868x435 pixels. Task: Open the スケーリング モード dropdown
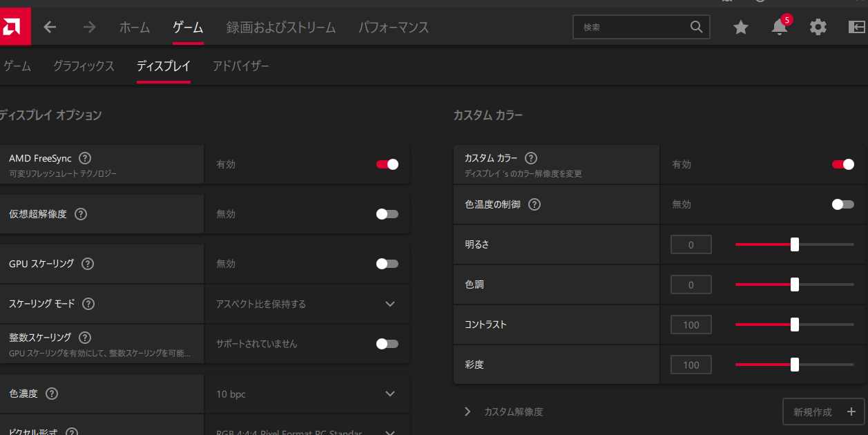pos(307,304)
